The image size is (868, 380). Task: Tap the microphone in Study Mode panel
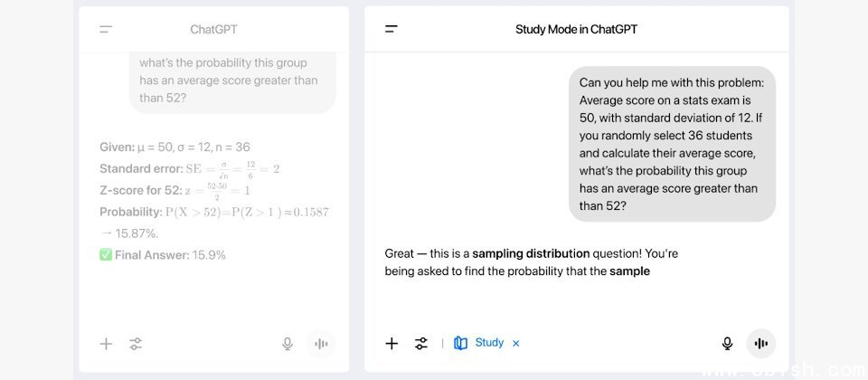[727, 344]
